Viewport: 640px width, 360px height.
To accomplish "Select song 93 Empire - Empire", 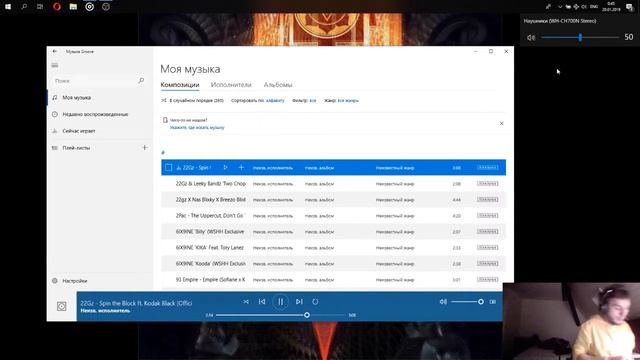I will pos(333,280).
